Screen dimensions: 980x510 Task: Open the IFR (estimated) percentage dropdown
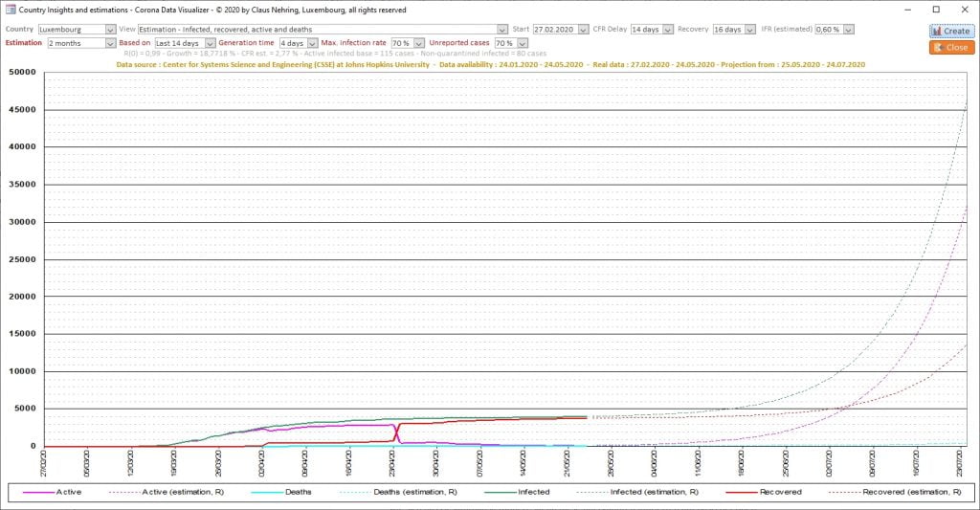847,30
